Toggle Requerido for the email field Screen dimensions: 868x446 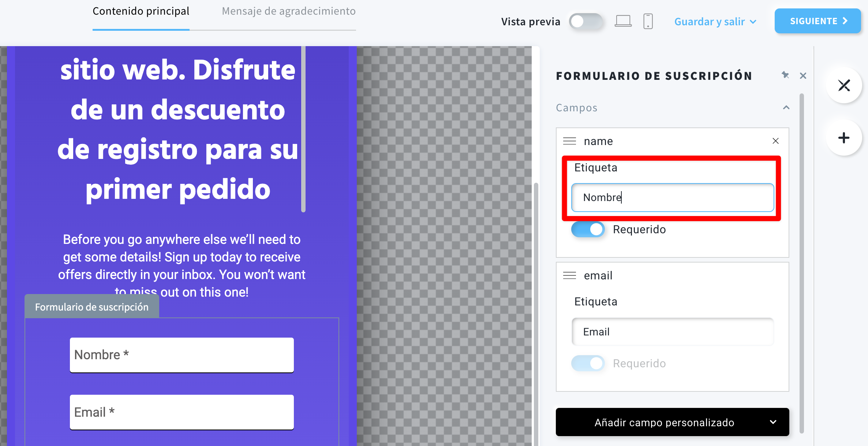click(588, 363)
